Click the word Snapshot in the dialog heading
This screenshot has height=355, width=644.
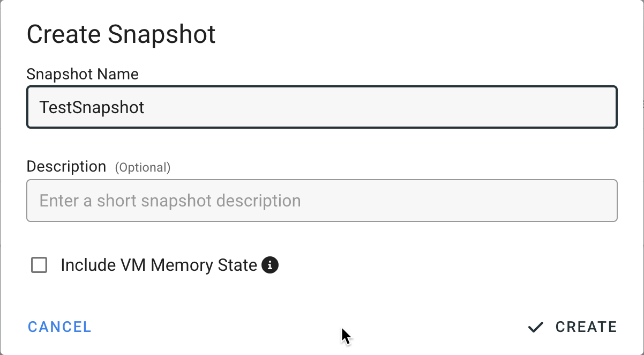pos(161,35)
